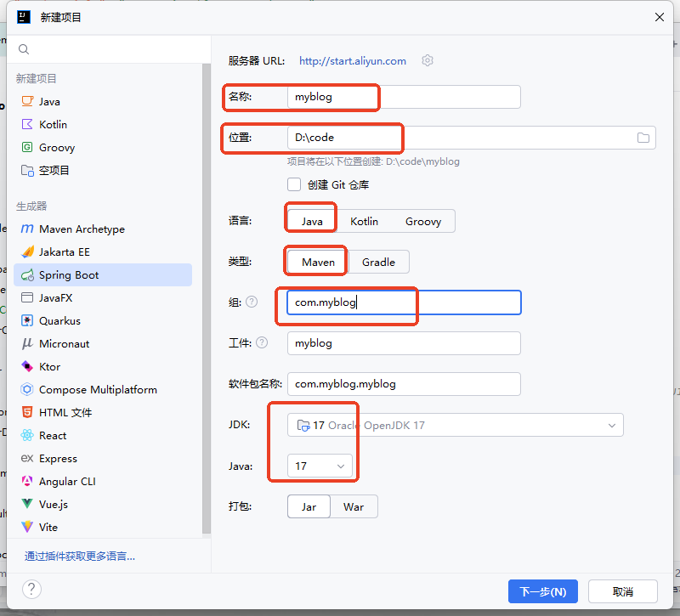Click the Micronaut icon
This screenshot has height=616, width=680.
(27, 344)
